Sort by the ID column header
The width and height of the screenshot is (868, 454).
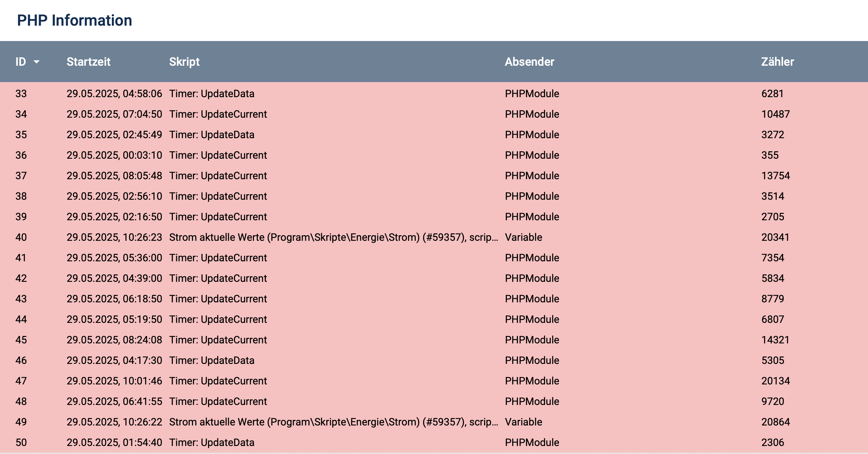tap(21, 62)
